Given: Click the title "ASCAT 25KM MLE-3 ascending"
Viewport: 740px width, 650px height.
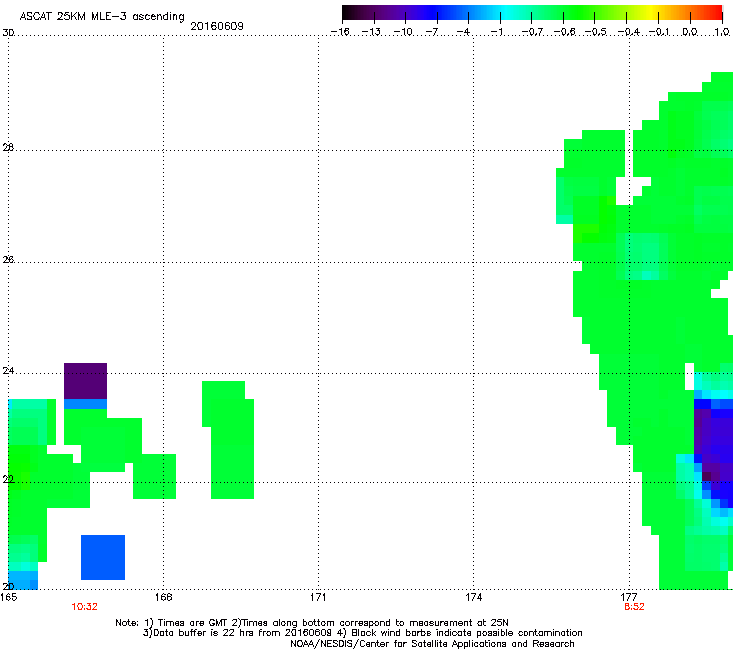Looking at the screenshot, I should click(x=102, y=16).
